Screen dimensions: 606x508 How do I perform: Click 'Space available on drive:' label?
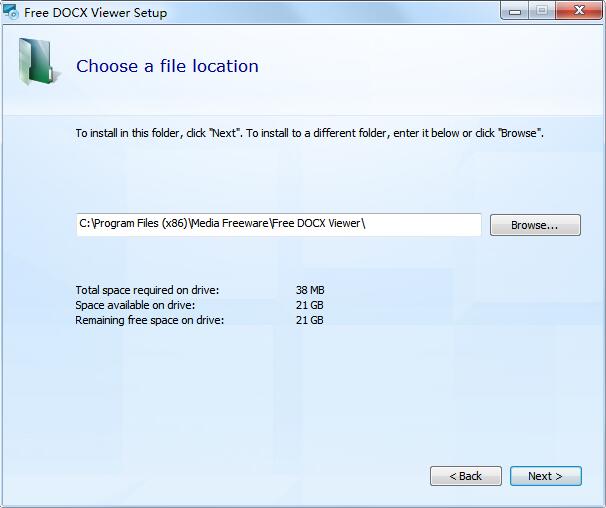135,305
